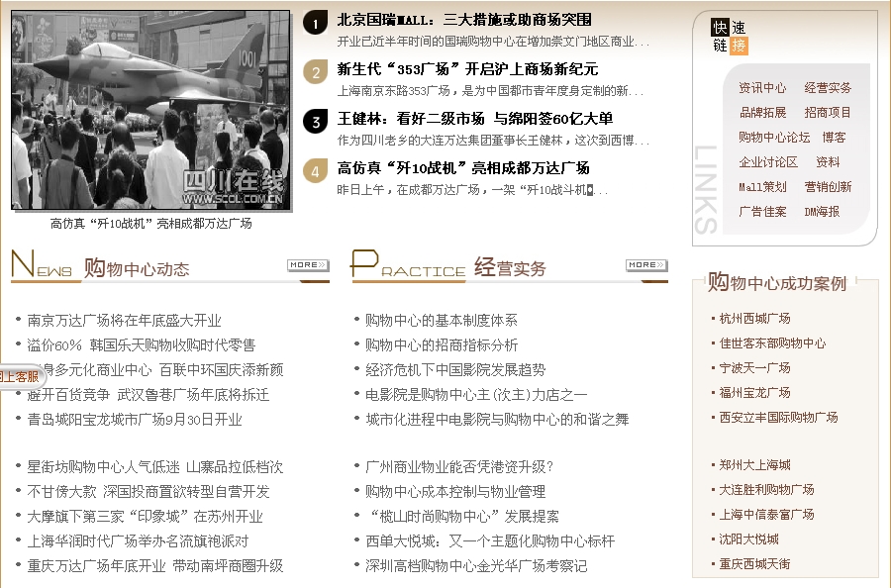Go to 营销创新 in quick links
Viewport: 891px width, 588px height.
(x=828, y=187)
